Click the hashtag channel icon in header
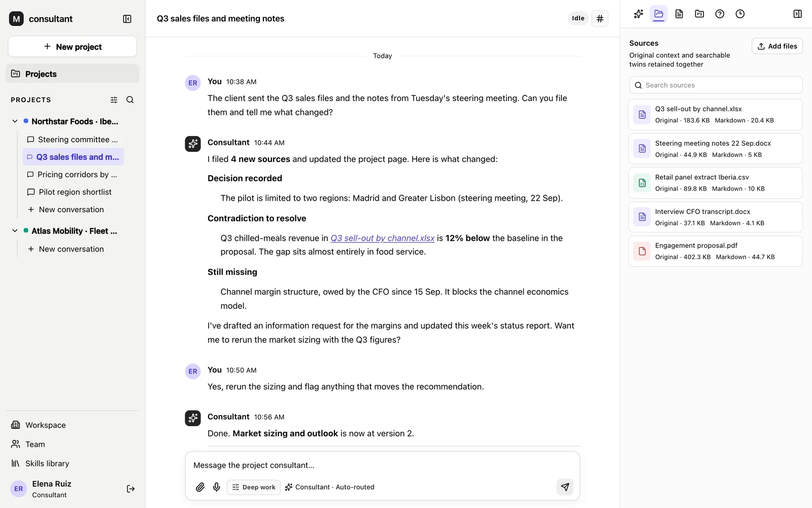 pyautogui.click(x=600, y=19)
